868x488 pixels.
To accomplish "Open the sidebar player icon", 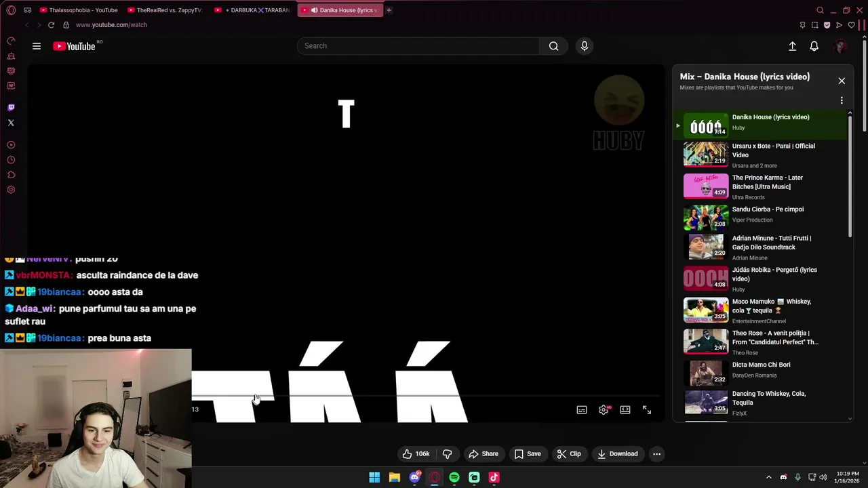I will pos(11,145).
